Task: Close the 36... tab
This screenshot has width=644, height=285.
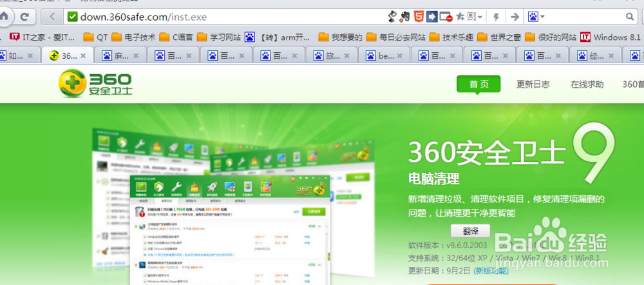Action: click(x=83, y=56)
